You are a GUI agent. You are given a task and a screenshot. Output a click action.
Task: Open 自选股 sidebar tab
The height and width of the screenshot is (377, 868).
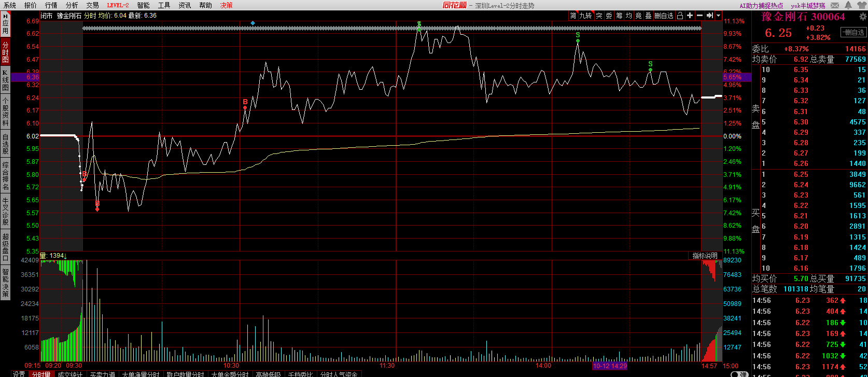pyautogui.click(x=6, y=144)
